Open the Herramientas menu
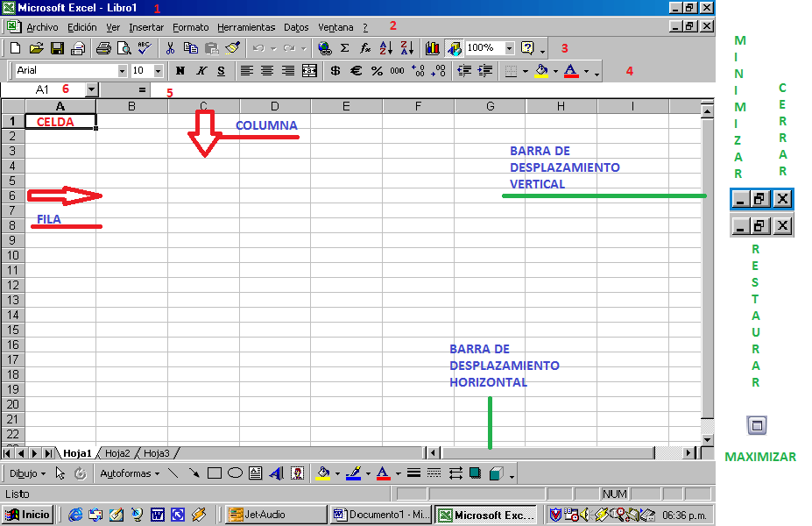Screen dimensions: 812x526 pyautogui.click(x=246, y=27)
